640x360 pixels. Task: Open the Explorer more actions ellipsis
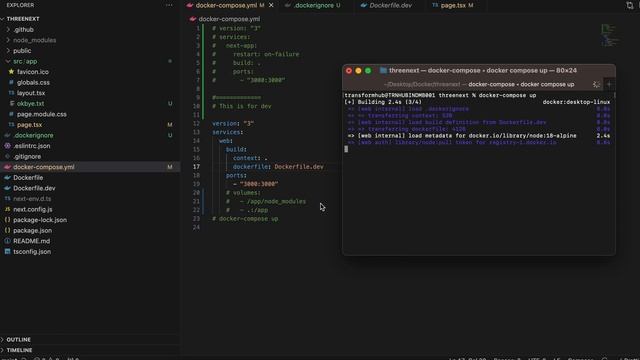pyautogui.click(x=169, y=5)
